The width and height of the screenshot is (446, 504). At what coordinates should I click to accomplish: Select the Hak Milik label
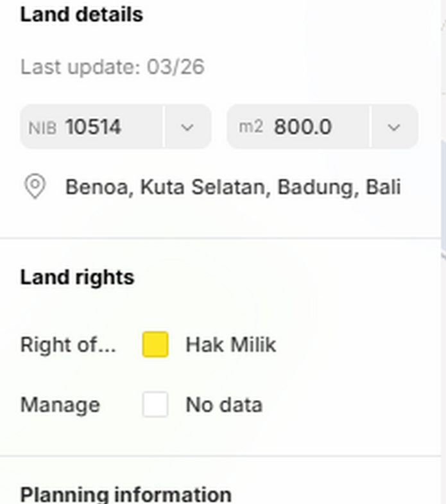coord(230,345)
